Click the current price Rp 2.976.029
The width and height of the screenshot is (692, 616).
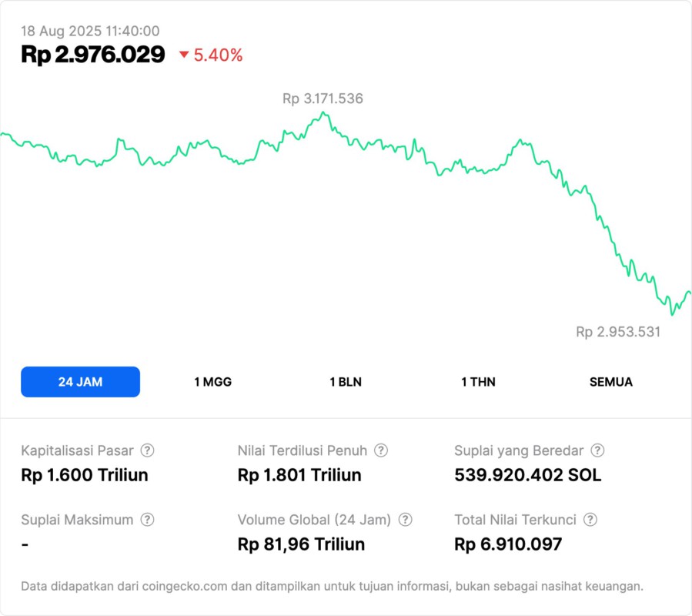point(93,55)
